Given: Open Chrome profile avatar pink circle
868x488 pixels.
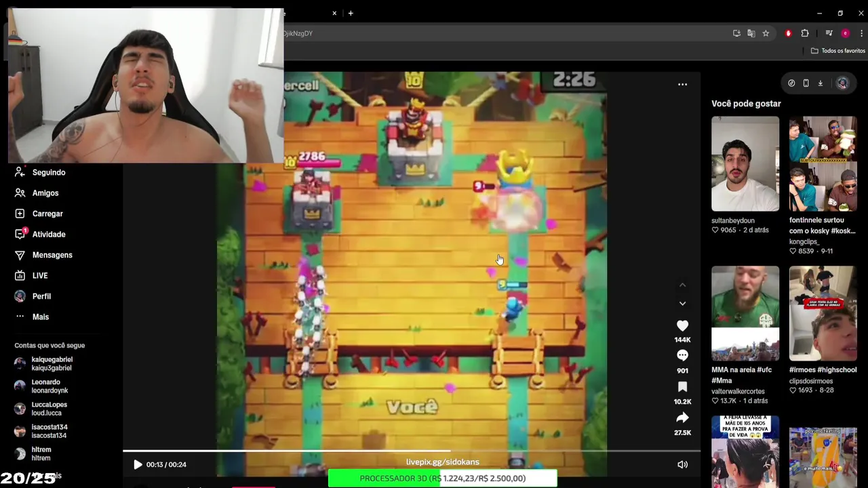Looking at the screenshot, I should (845, 33).
